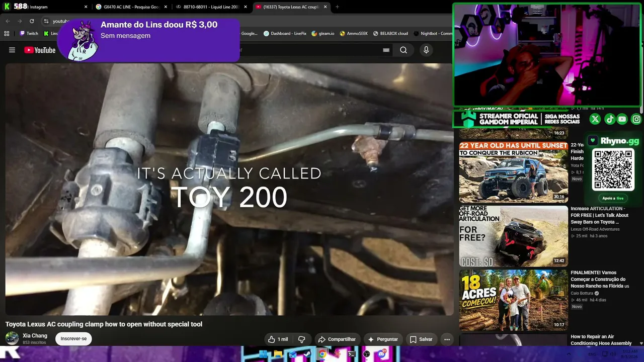This screenshot has height=362, width=644.
Task: Ask about the video with Perguntar
Action: 383,339
